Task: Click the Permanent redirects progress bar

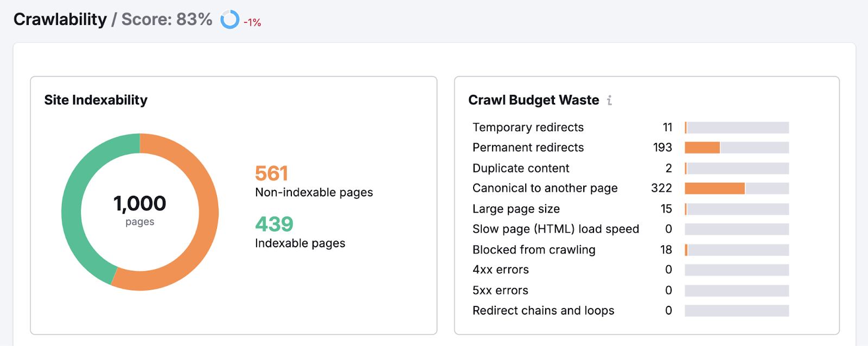Action: click(737, 148)
